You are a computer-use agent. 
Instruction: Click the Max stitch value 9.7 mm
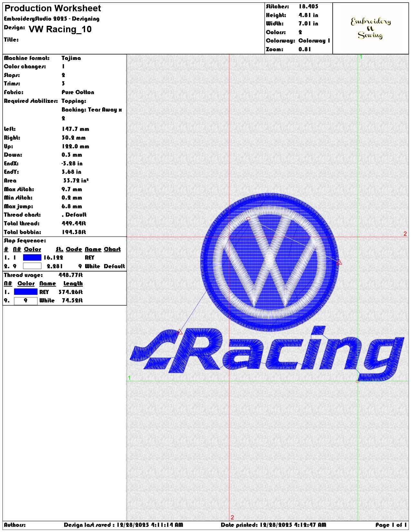[72, 189]
